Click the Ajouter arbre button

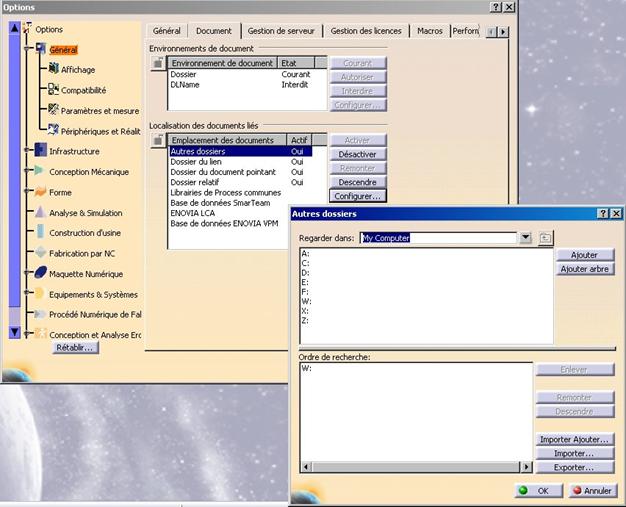(x=585, y=269)
